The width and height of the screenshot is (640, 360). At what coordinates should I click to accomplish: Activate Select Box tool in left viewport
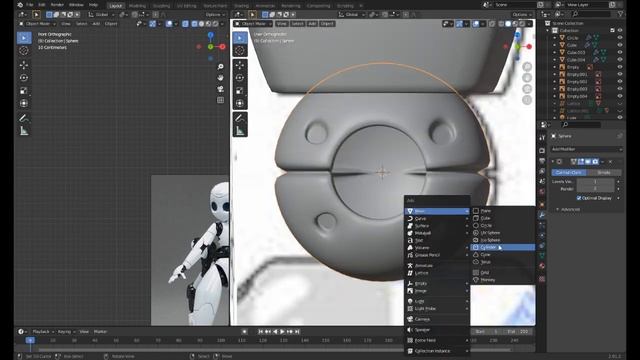24,38
